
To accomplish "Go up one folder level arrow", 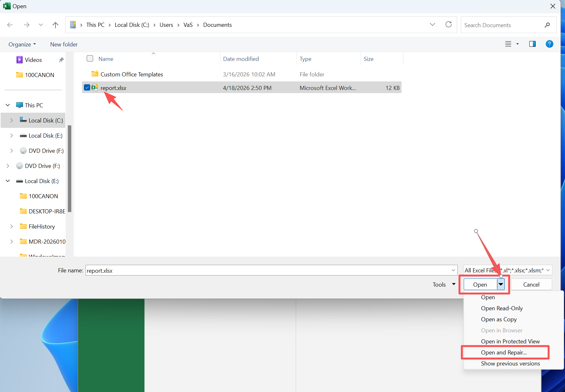I will click(56, 25).
